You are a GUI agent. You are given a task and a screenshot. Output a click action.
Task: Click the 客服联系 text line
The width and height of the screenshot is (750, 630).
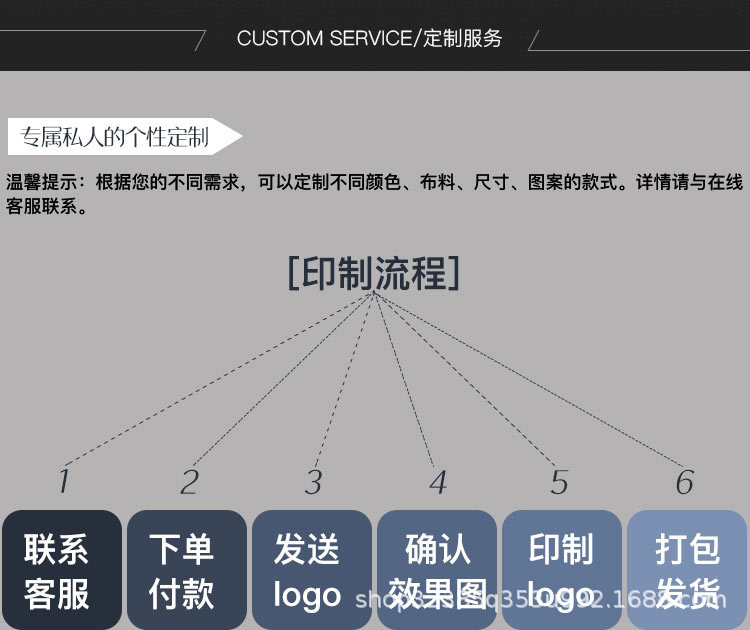pyautogui.click(x=46, y=207)
